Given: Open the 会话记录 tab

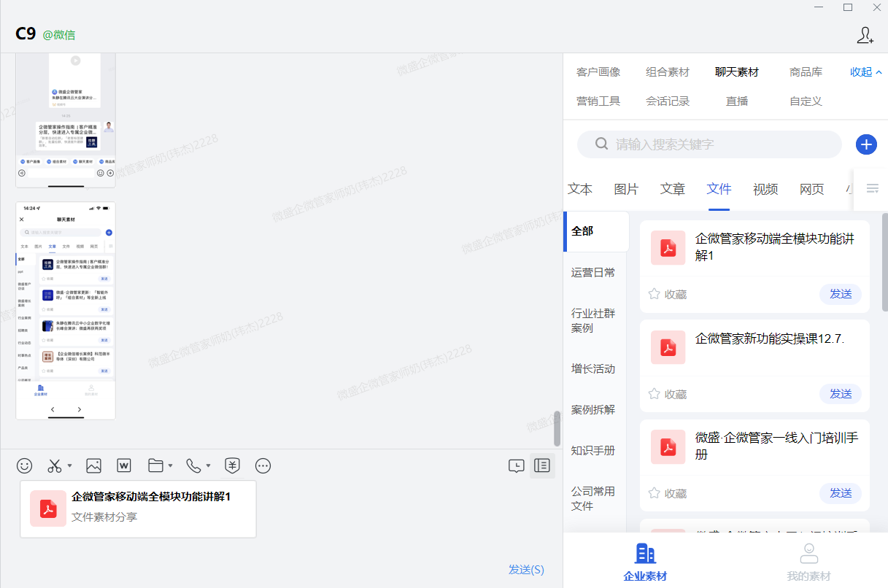Looking at the screenshot, I should 668,101.
